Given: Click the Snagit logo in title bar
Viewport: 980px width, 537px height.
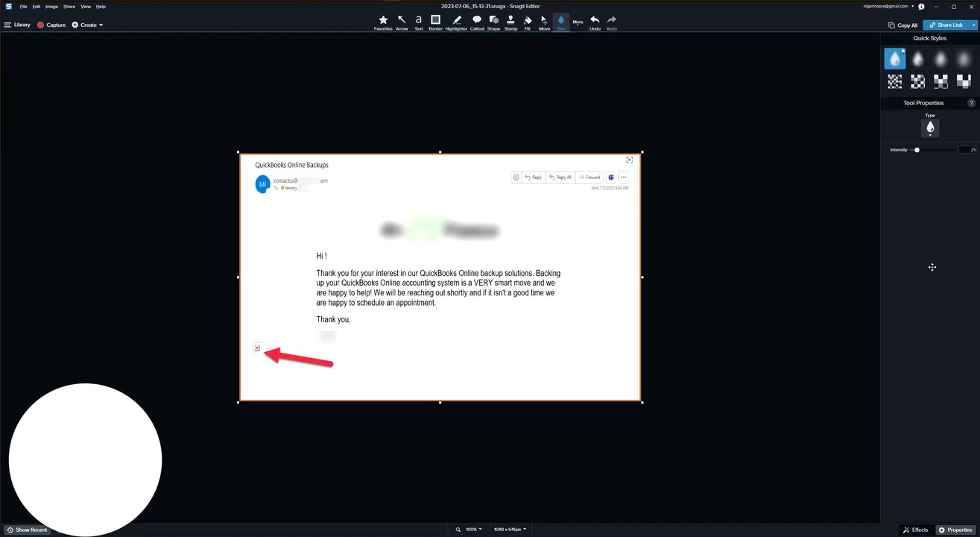Looking at the screenshot, I should point(7,6).
